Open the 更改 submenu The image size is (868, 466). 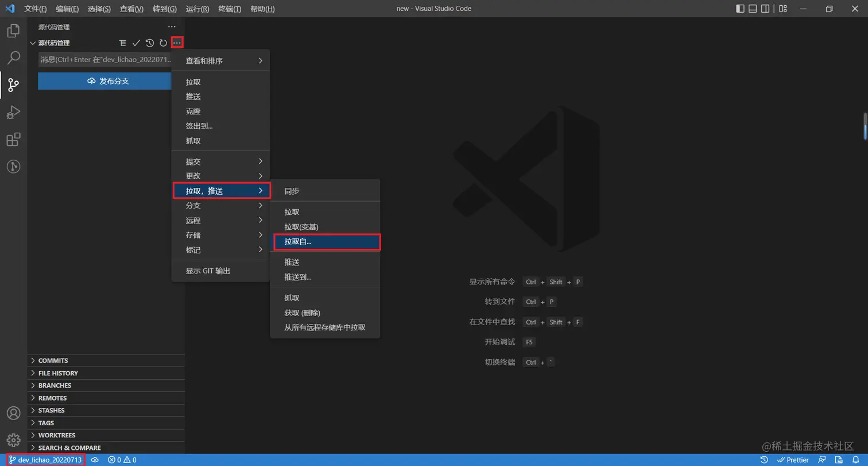click(221, 176)
